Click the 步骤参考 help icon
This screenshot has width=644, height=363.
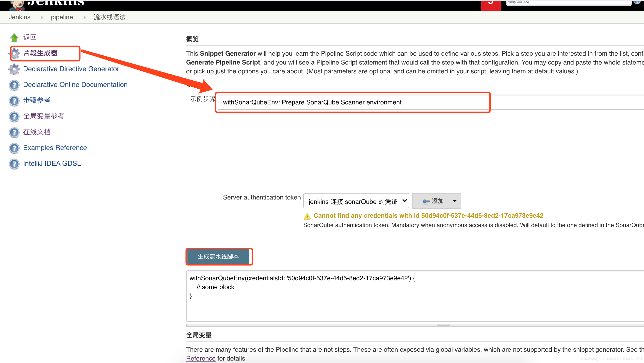click(x=15, y=100)
